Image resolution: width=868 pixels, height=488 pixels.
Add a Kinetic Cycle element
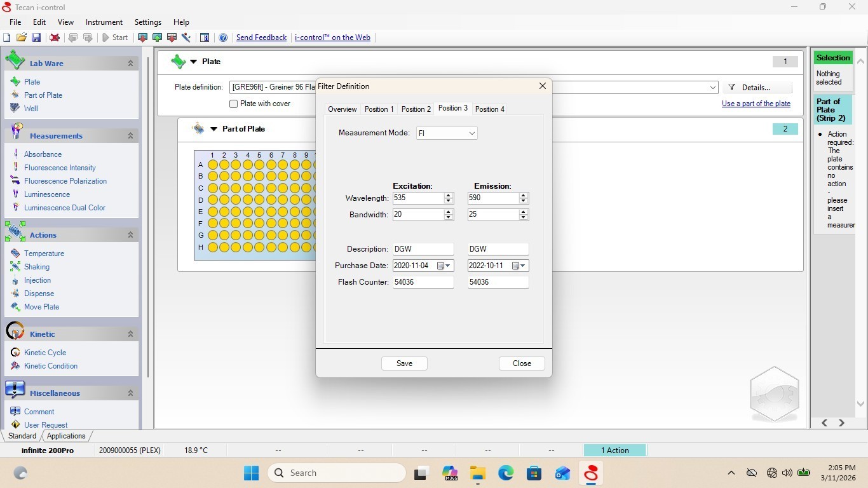pyautogui.click(x=45, y=353)
